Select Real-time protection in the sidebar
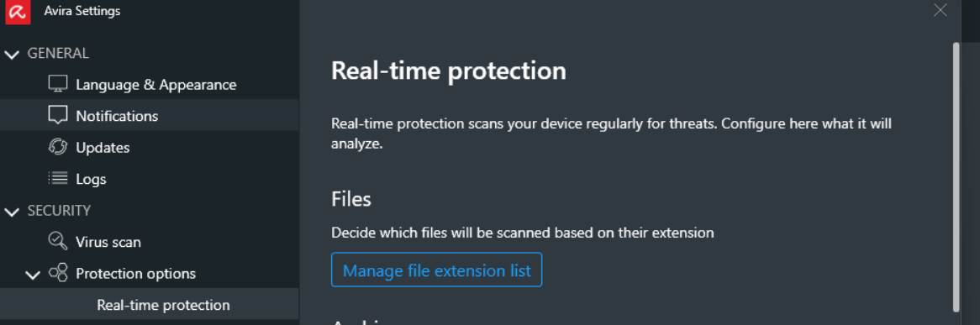Screen dimensions: 980x325 (163, 305)
